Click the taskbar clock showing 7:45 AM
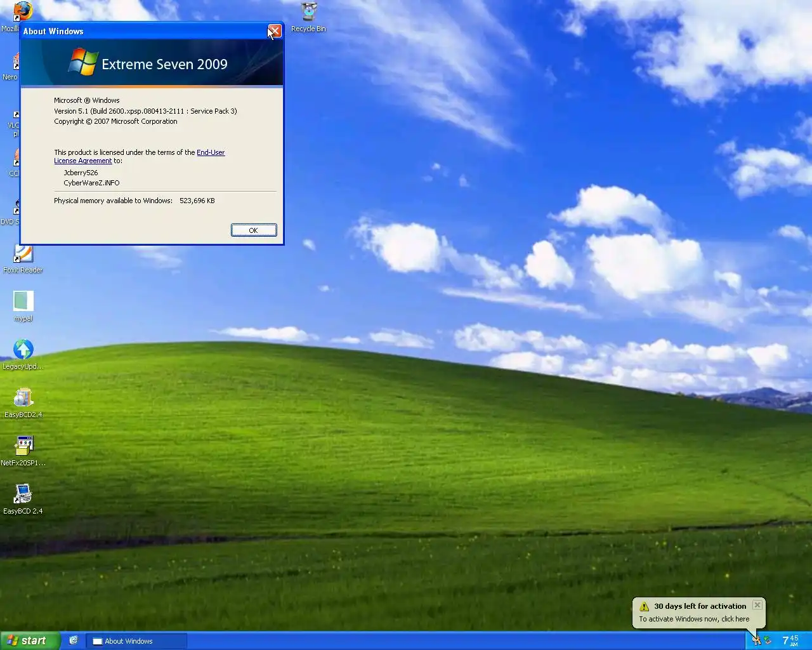Screen dimensions: 812x650 [790, 640]
